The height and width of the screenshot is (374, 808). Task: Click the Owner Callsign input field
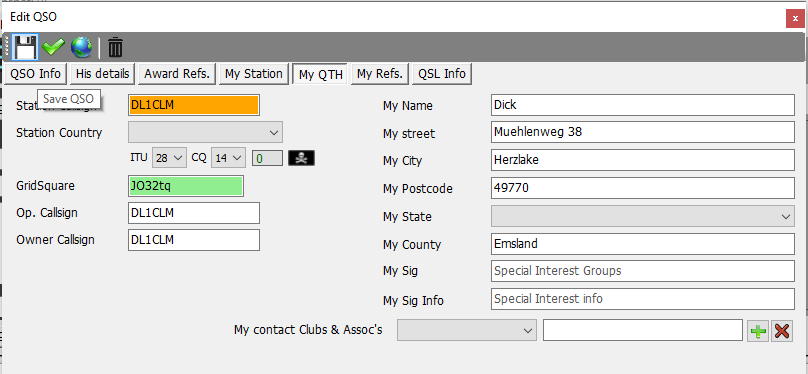[194, 240]
